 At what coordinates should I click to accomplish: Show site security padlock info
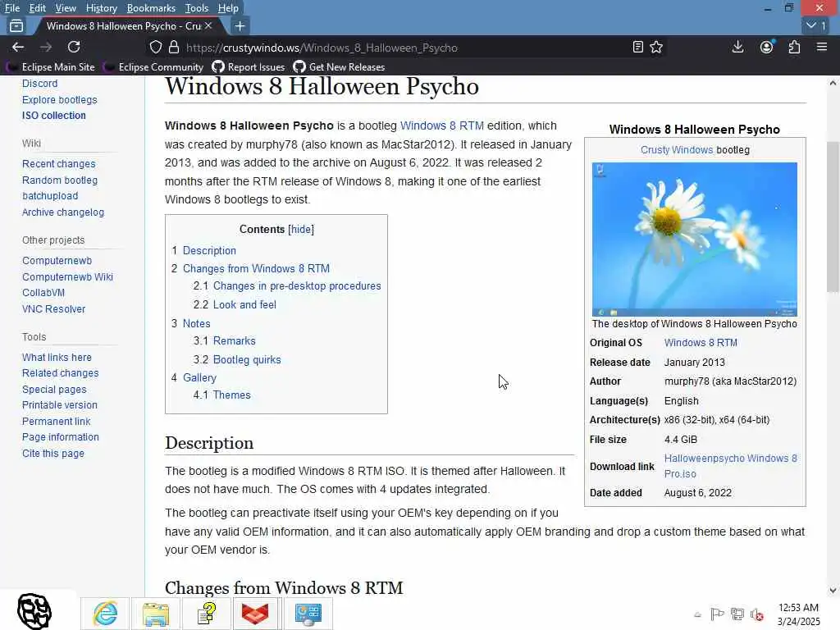point(174,47)
